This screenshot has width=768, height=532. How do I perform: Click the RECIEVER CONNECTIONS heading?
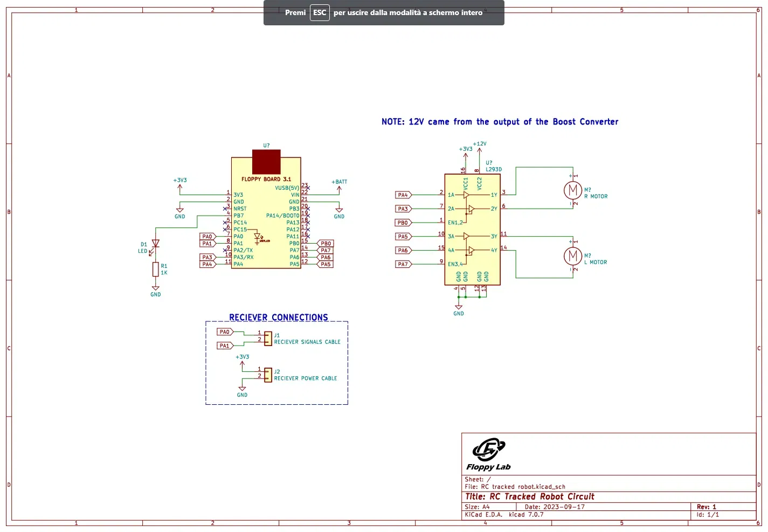click(279, 317)
